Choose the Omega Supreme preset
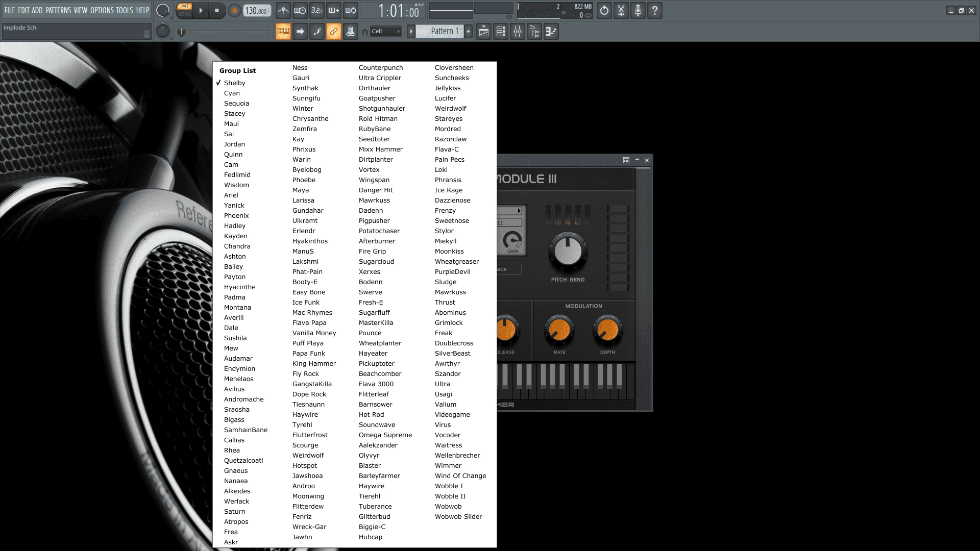The width and height of the screenshot is (980, 551). 385,435
